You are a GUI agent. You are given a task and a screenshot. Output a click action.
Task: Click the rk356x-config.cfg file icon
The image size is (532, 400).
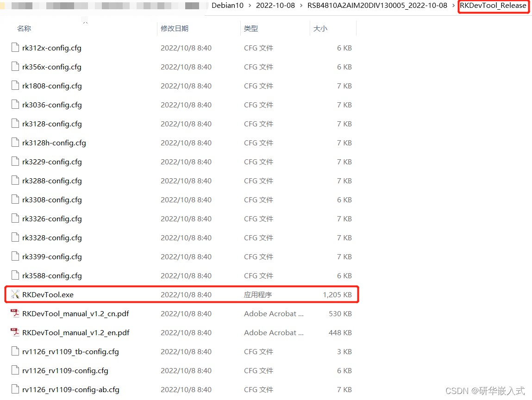[x=15, y=67]
